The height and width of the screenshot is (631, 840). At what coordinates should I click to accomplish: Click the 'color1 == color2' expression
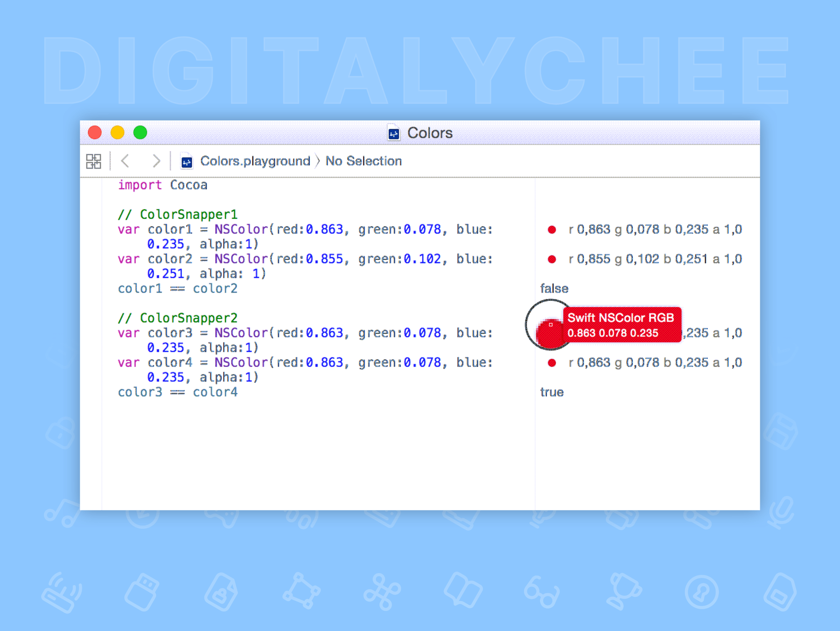point(177,289)
